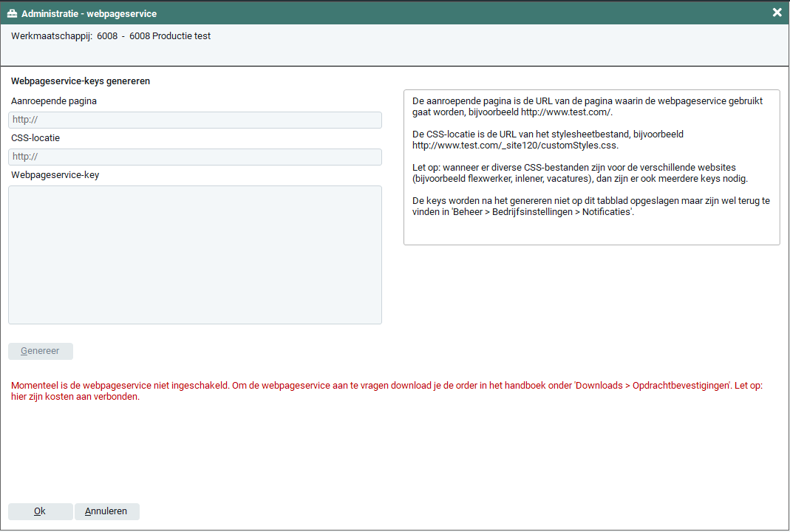Select the large Webpageservice-key text area
The height and width of the screenshot is (532, 790).
click(195, 254)
